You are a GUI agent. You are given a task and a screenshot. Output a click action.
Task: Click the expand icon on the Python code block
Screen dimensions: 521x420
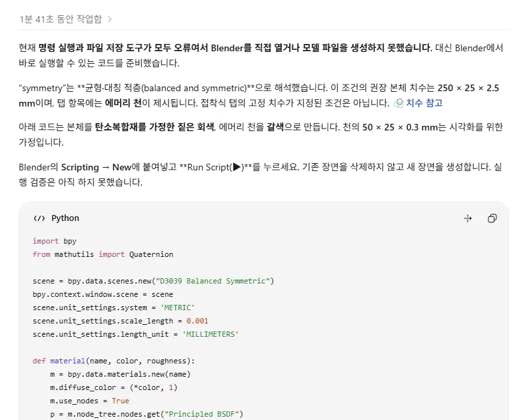(468, 218)
